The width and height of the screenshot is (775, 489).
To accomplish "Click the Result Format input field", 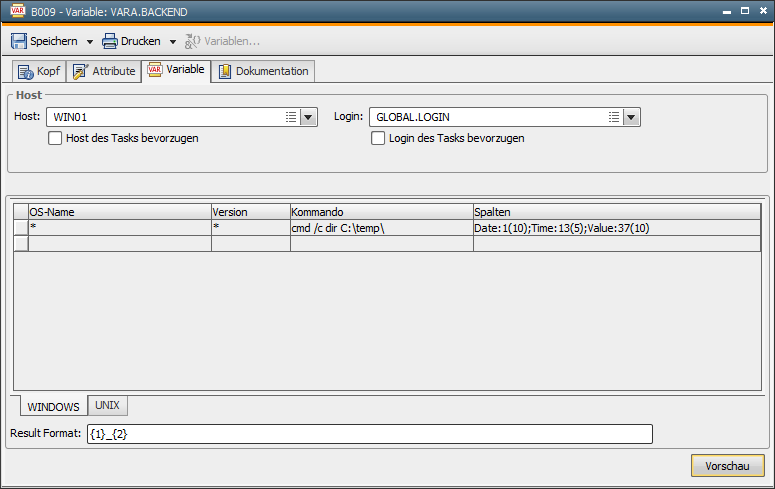I will click(x=369, y=434).
